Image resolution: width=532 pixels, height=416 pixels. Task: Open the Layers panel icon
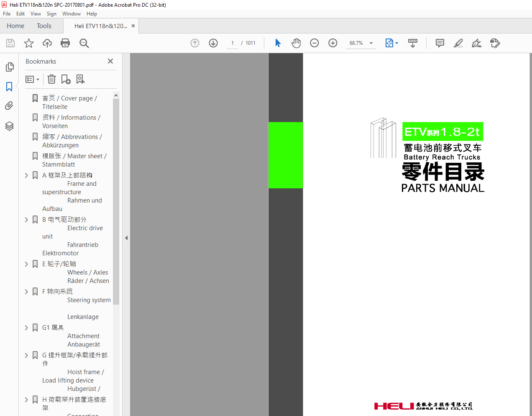coord(9,126)
